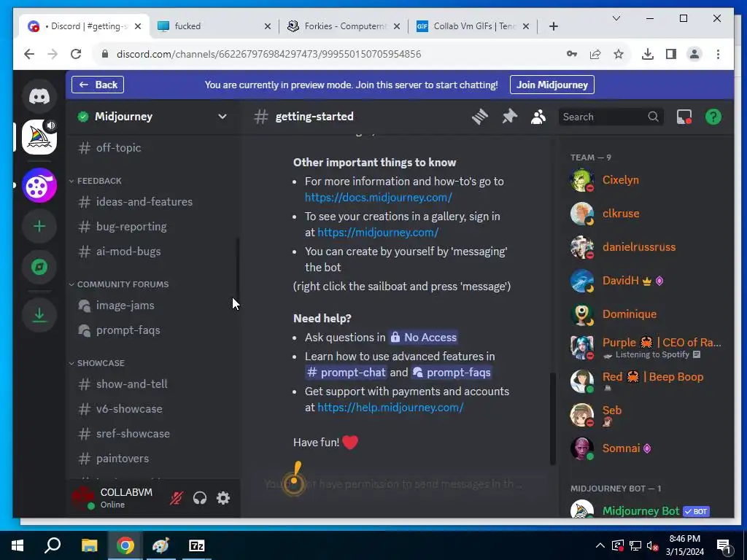Go back with Chrome back arrow

point(29,54)
